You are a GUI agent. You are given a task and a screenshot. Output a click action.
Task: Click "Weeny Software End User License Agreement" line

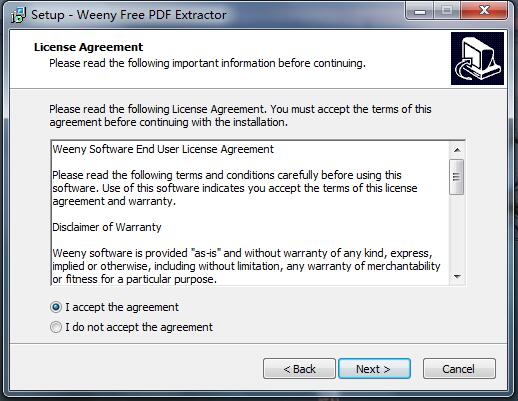163,149
